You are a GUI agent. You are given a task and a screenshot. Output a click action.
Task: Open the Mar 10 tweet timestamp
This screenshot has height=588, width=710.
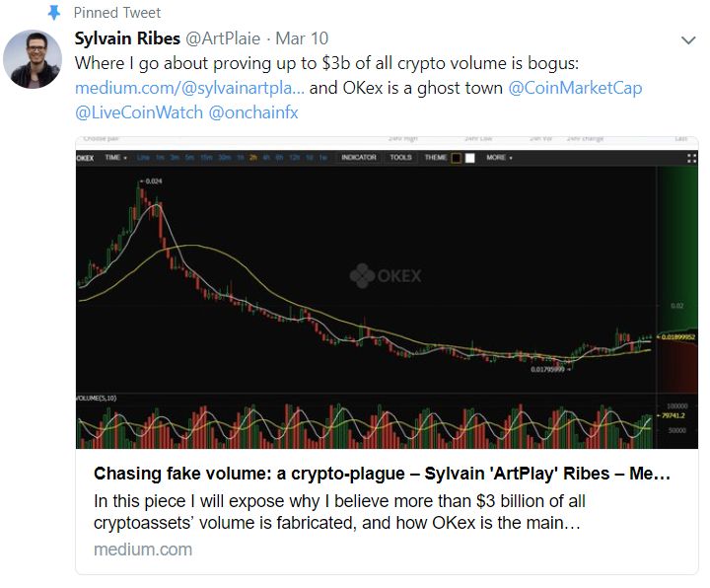point(304,38)
